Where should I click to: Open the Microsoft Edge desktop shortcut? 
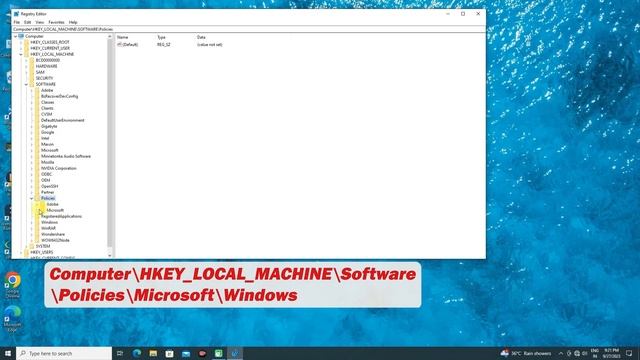(13, 318)
